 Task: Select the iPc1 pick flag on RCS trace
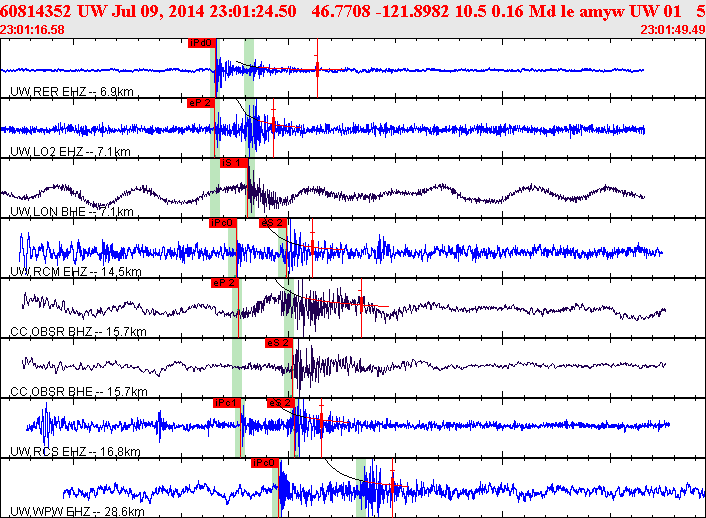(227, 403)
